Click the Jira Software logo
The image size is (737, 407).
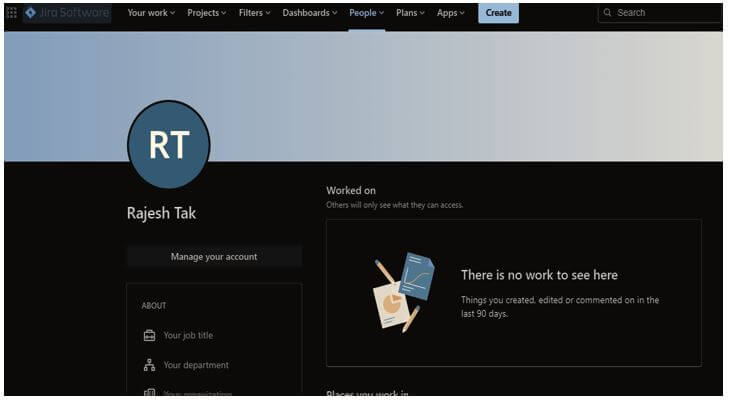(67, 13)
